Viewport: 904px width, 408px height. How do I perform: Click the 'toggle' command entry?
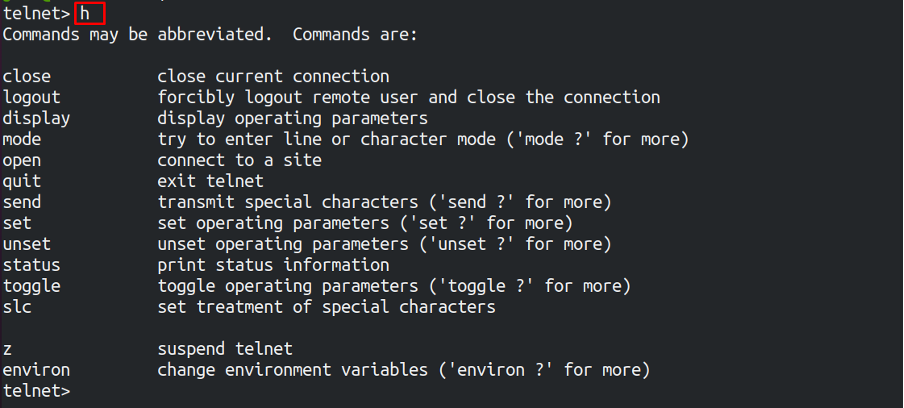coord(32,286)
